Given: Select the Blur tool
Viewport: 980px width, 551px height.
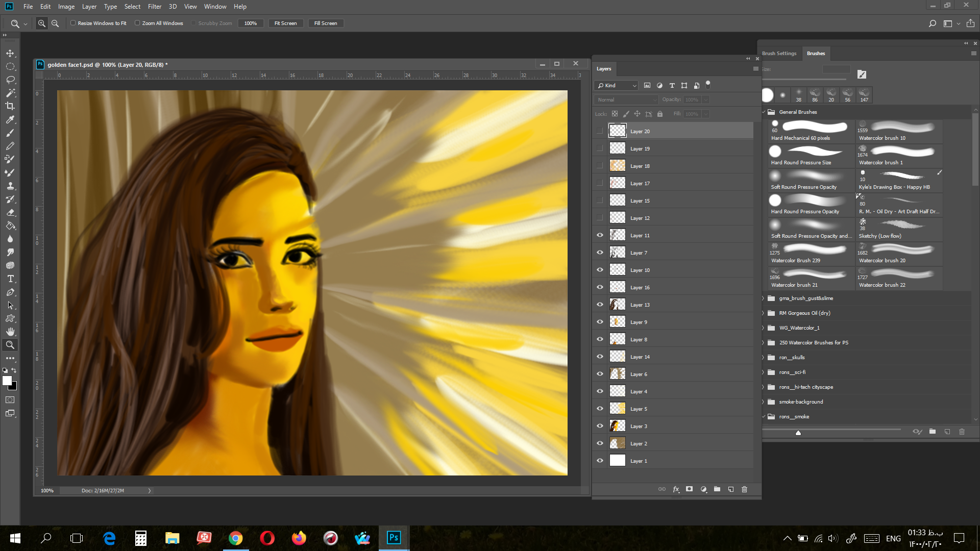Looking at the screenshot, I should pos(10,239).
